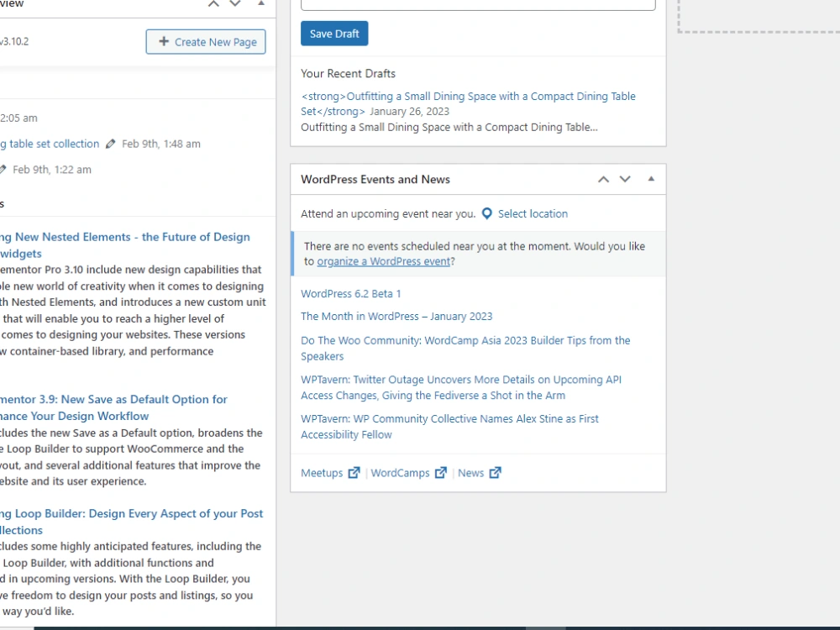The image size is (840, 630).
Task: Toggle the Elementor Overview panel collapse arrow
Action: click(x=261, y=3)
